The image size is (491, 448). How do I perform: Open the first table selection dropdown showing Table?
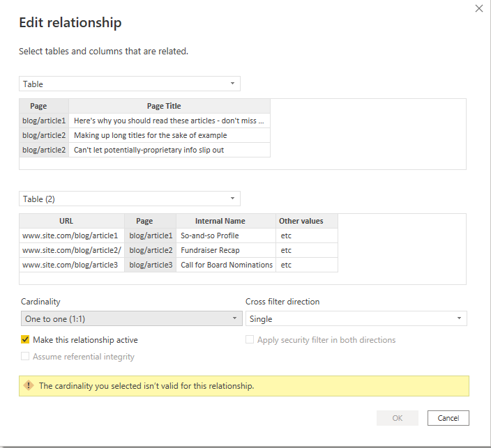tap(130, 84)
